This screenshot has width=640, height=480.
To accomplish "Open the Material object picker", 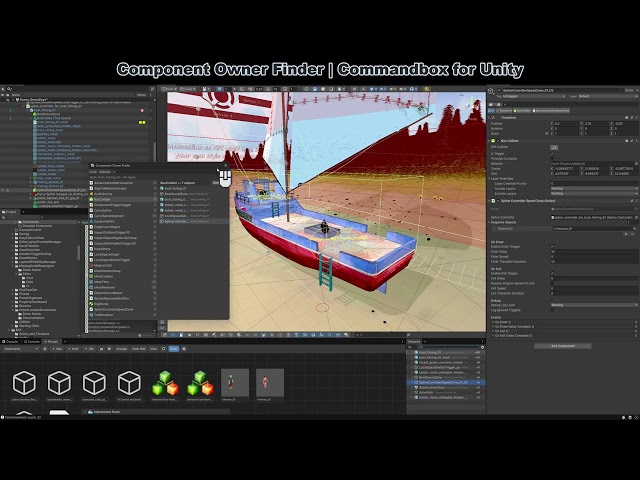I will pos(636,163).
